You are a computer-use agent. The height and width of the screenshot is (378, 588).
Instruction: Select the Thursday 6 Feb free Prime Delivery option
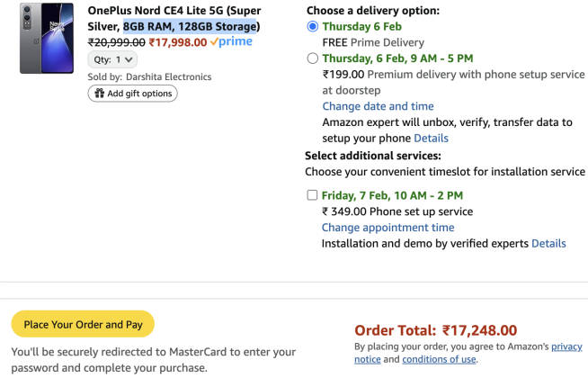[x=313, y=27]
